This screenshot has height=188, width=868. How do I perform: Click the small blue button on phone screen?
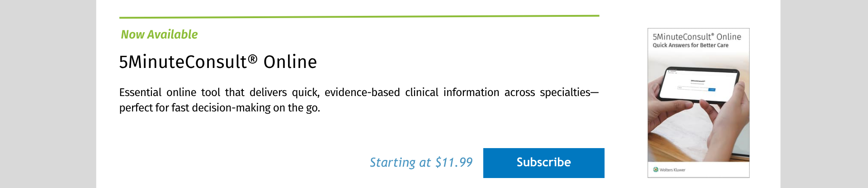pos(712,90)
